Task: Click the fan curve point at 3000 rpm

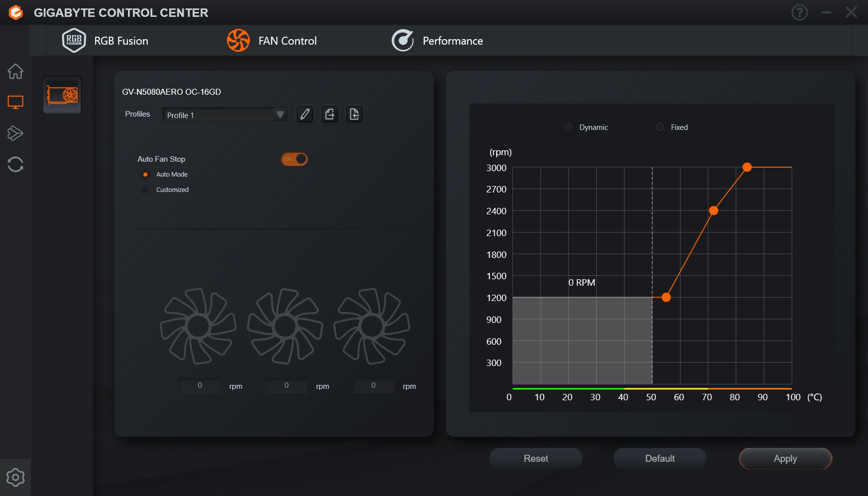Action: (x=747, y=167)
